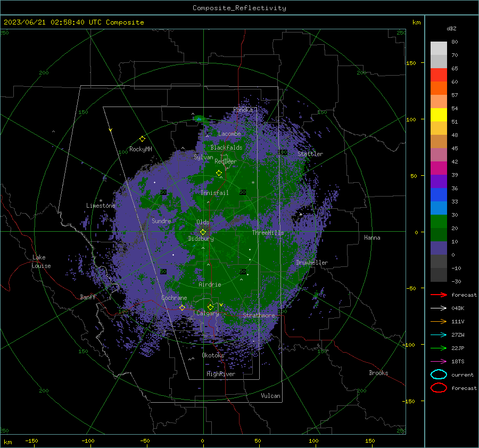The width and height of the screenshot is (479, 448).
Task: Click the Lake Louise label
Action: click(x=41, y=262)
